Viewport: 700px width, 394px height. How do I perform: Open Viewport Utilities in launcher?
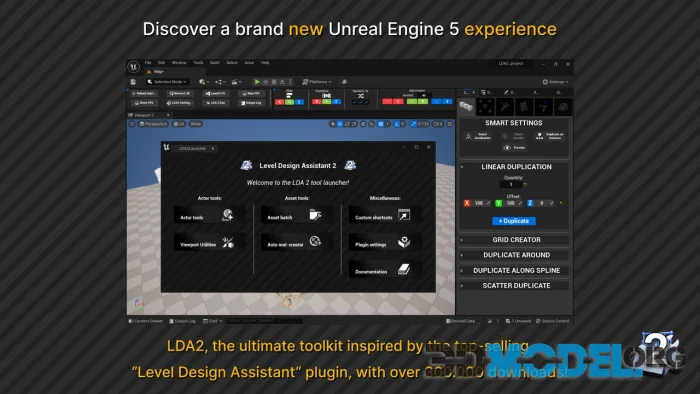tap(209, 242)
